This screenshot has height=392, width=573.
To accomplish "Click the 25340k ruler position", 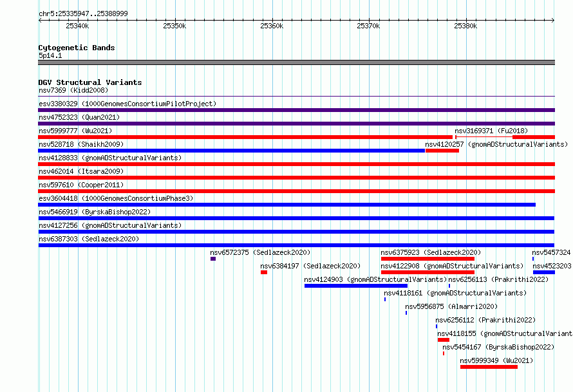I will tap(77, 26).
